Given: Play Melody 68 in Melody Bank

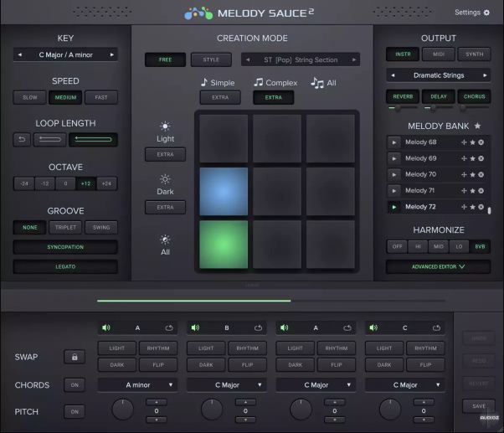Looking at the screenshot, I should pyautogui.click(x=394, y=142).
